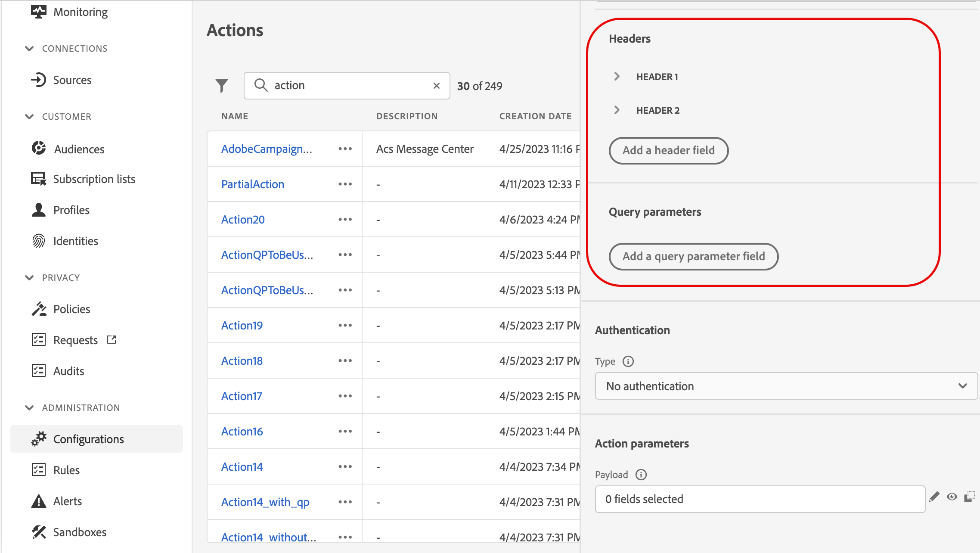980x553 pixels.
Task: Clear the action search text
Action: click(x=436, y=86)
